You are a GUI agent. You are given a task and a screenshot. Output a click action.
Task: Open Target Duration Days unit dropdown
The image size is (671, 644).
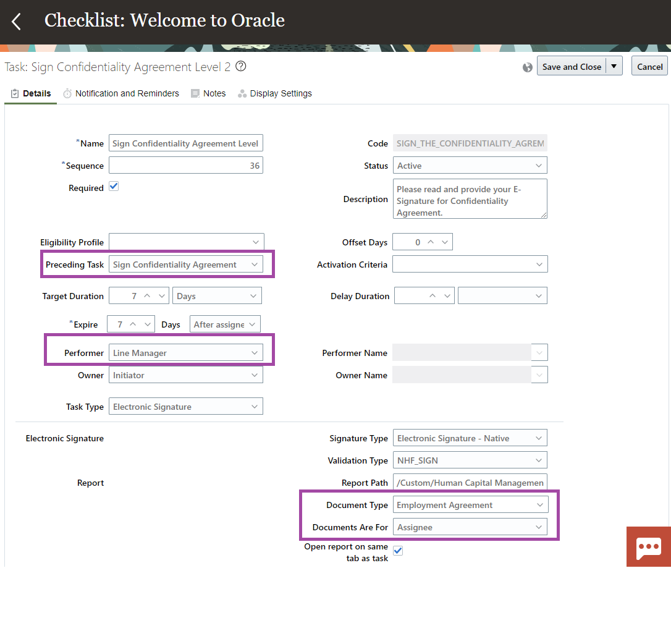[x=217, y=296]
